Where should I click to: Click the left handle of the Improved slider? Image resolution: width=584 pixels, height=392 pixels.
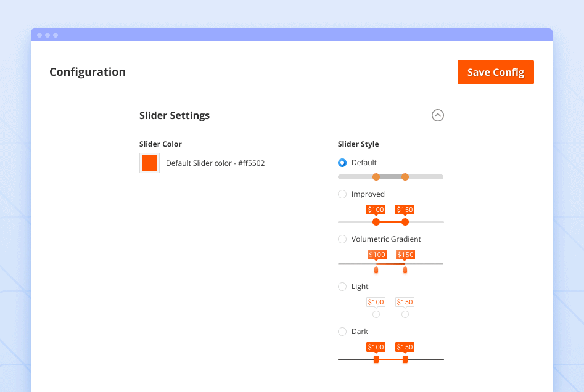pyautogui.click(x=376, y=221)
